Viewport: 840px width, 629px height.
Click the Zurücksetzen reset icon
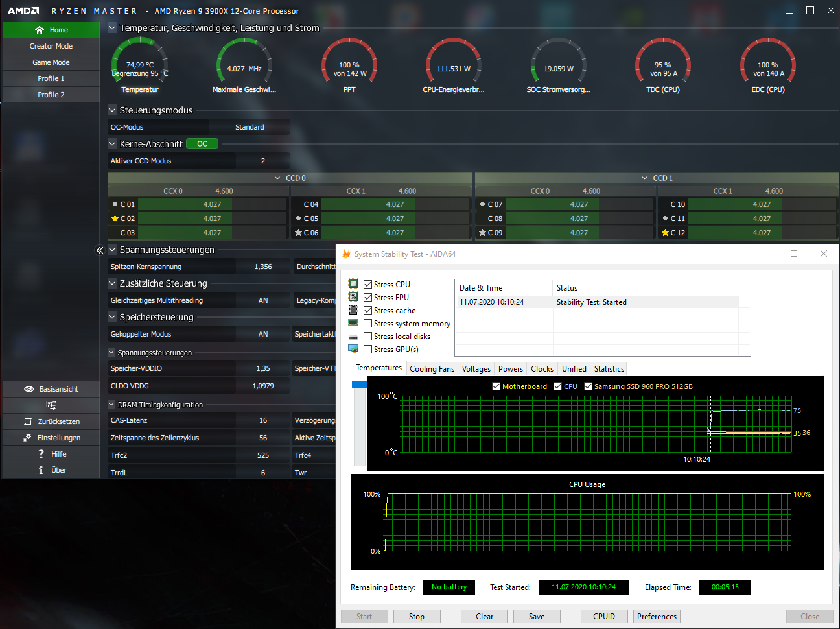point(28,421)
